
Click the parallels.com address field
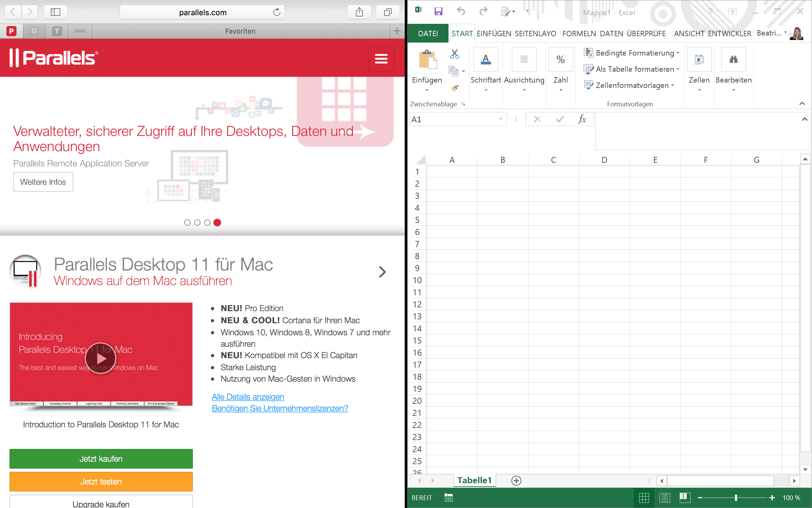pyautogui.click(x=202, y=12)
